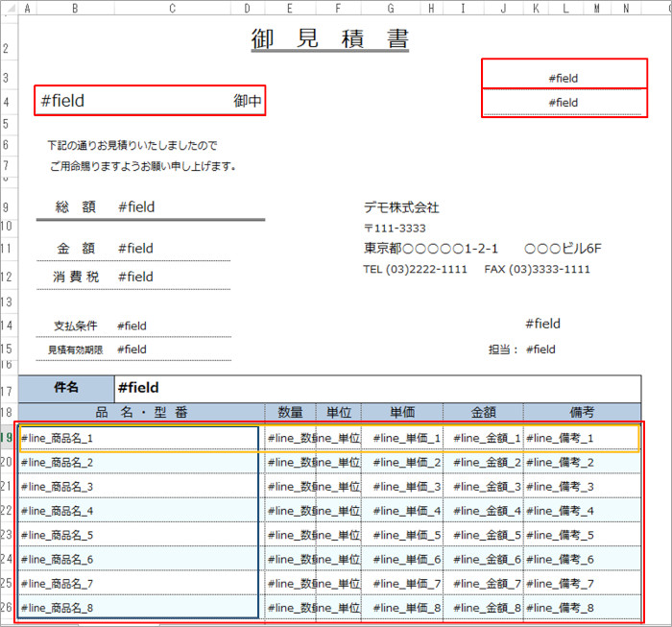Click the 見積有効期限 label cell
Viewport: 672px width, 627px height.
coord(76,350)
